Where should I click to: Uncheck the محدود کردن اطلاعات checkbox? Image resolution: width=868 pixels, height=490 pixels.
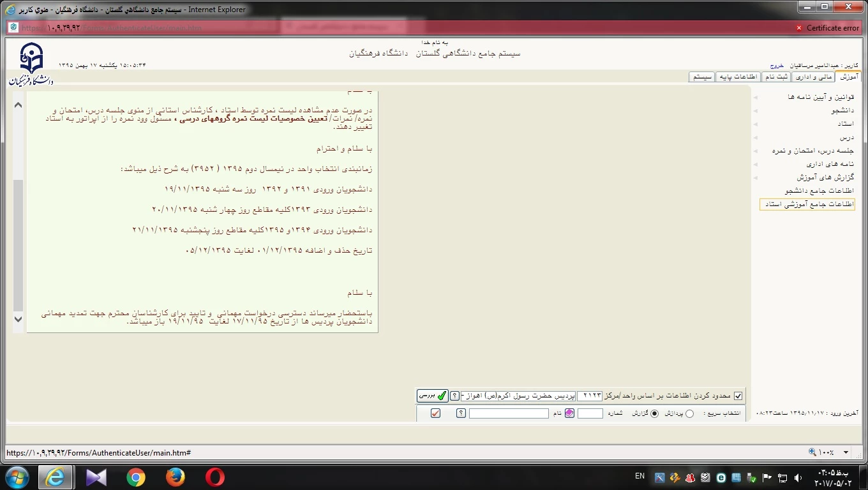(738, 396)
